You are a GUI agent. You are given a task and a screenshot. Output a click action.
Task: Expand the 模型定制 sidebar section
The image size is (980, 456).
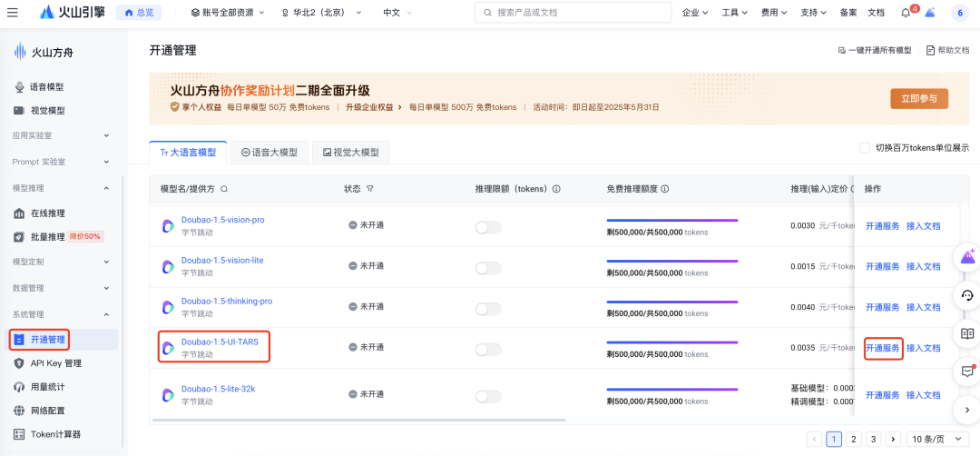click(x=61, y=262)
